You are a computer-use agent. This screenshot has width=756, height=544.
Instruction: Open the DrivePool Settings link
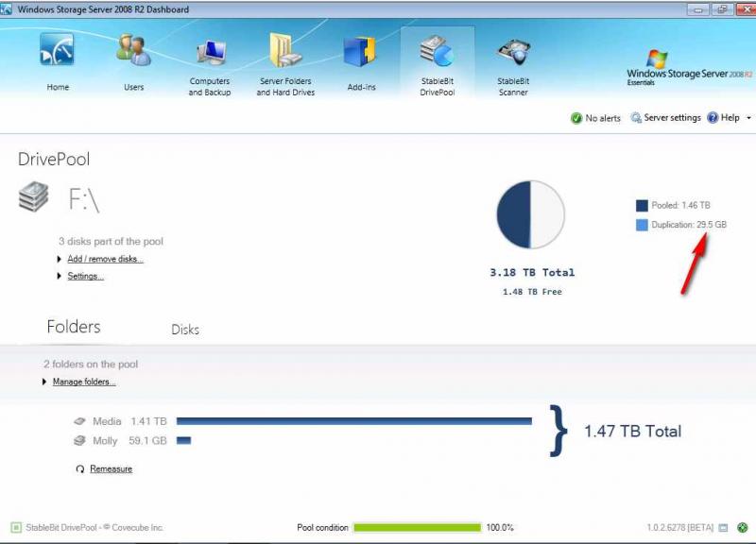(85, 276)
